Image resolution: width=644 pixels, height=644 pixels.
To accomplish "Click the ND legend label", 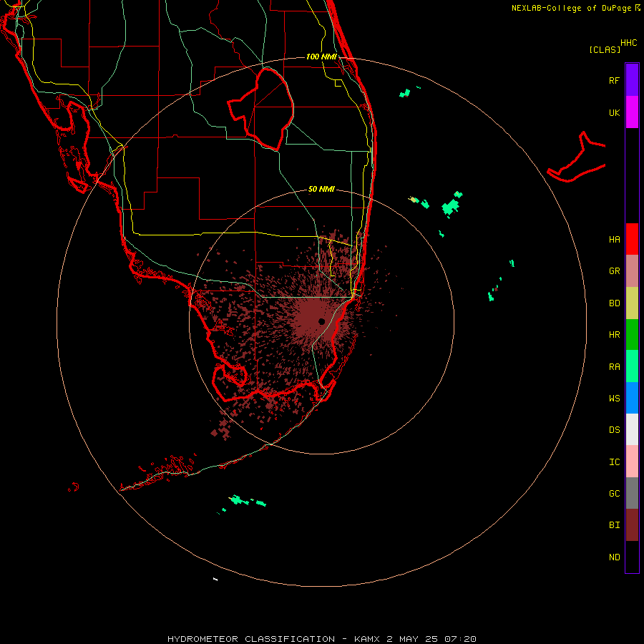I will pos(614,557).
